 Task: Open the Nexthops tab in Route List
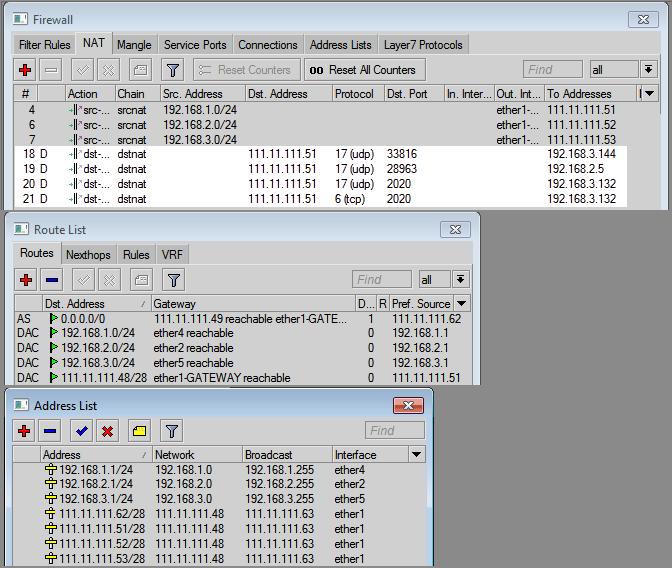pyautogui.click(x=88, y=255)
